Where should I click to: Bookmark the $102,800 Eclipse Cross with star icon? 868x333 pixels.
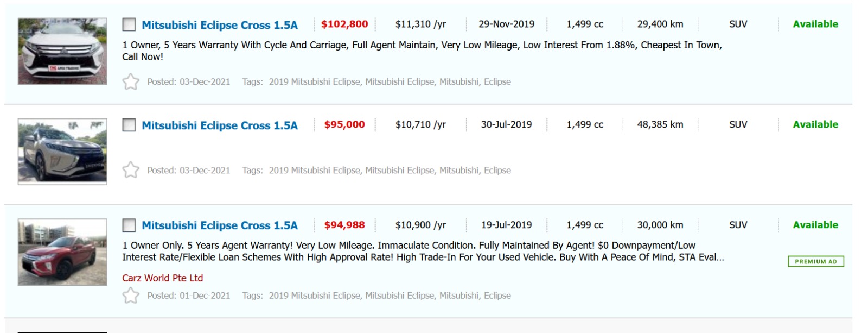tap(131, 82)
